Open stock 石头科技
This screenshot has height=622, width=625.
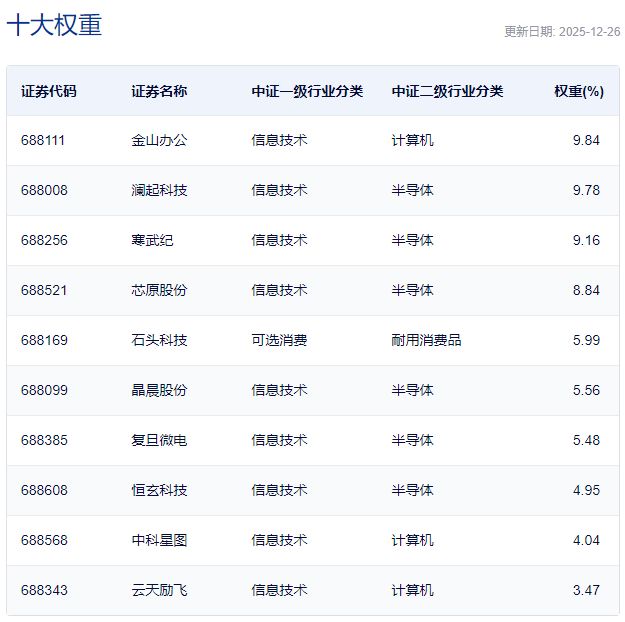[159, 340]
